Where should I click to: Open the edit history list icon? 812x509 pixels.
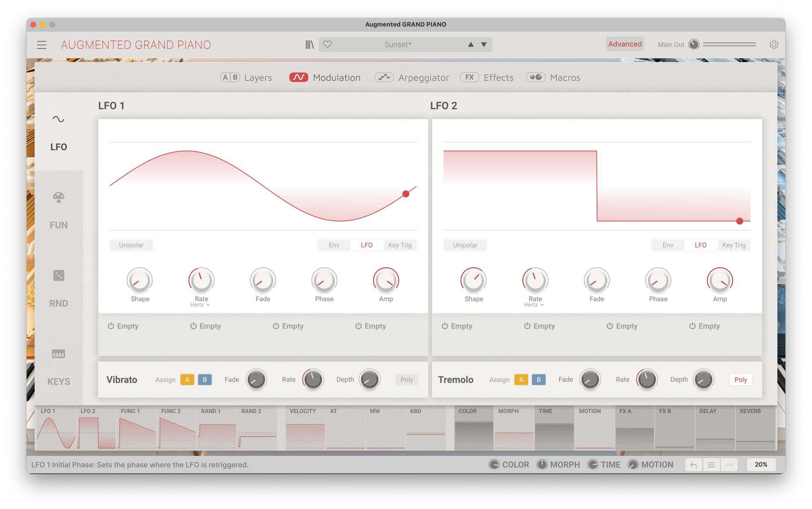(711, 465)
